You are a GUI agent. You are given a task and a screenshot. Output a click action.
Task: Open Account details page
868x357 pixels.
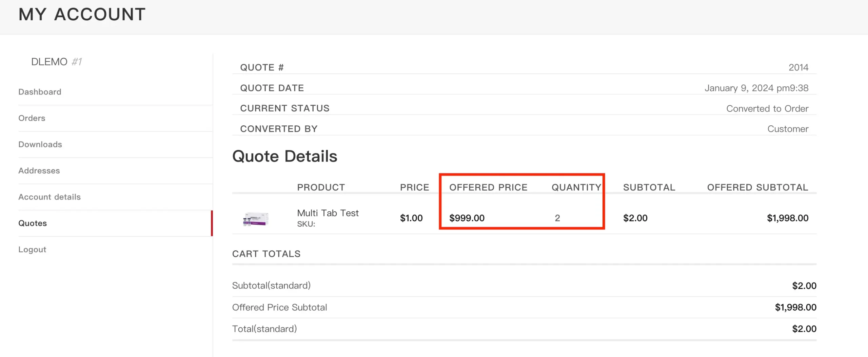50,197
